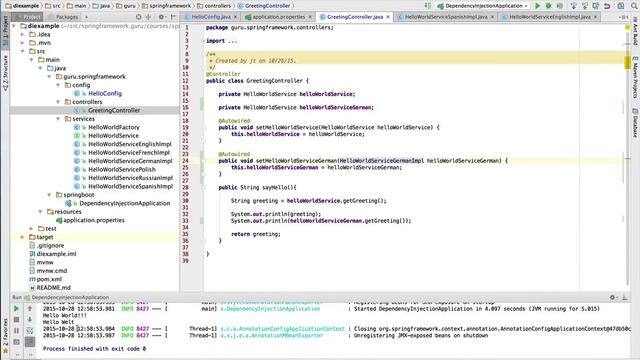The height and width of the screenshot is (360, 640).
Task: Open Run panel settings gear
Action: [x=613, y=298]
